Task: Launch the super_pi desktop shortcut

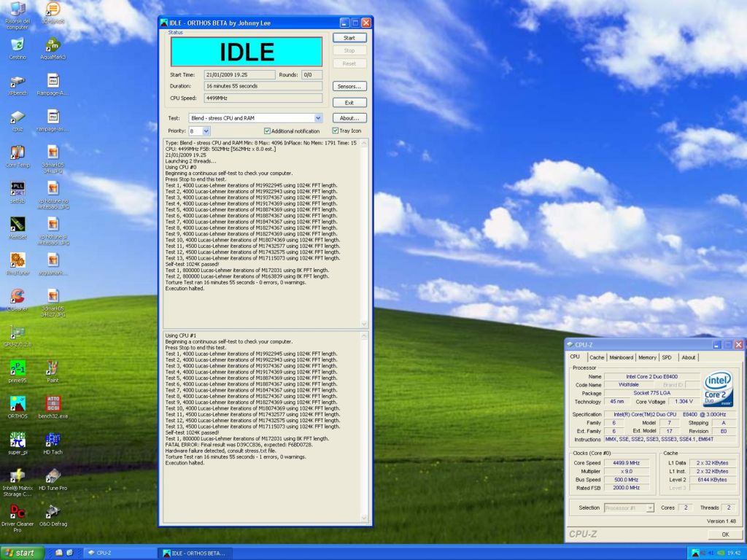Action: coord(18,444)
